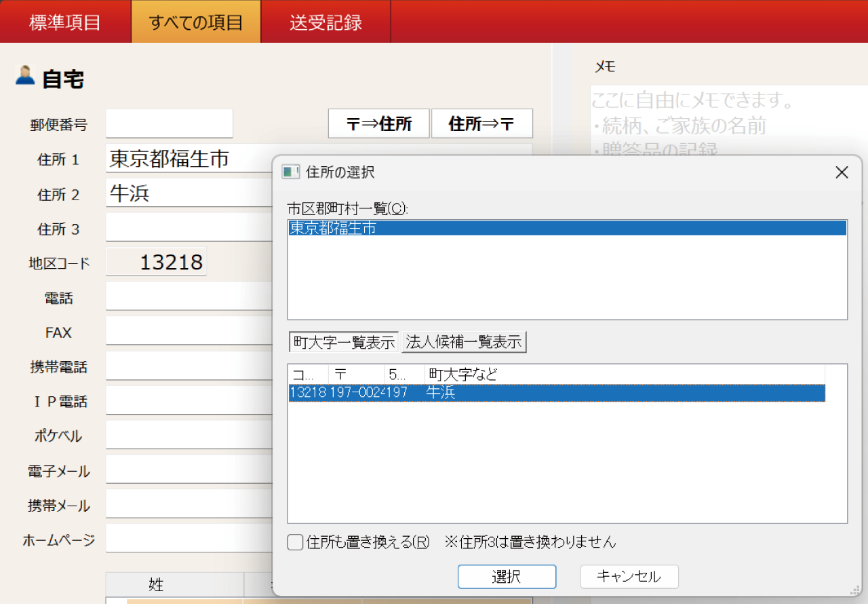Click the 郵便番号 input field
The image size is (868, 604).
pyautogui.click(x=169, y=123)
